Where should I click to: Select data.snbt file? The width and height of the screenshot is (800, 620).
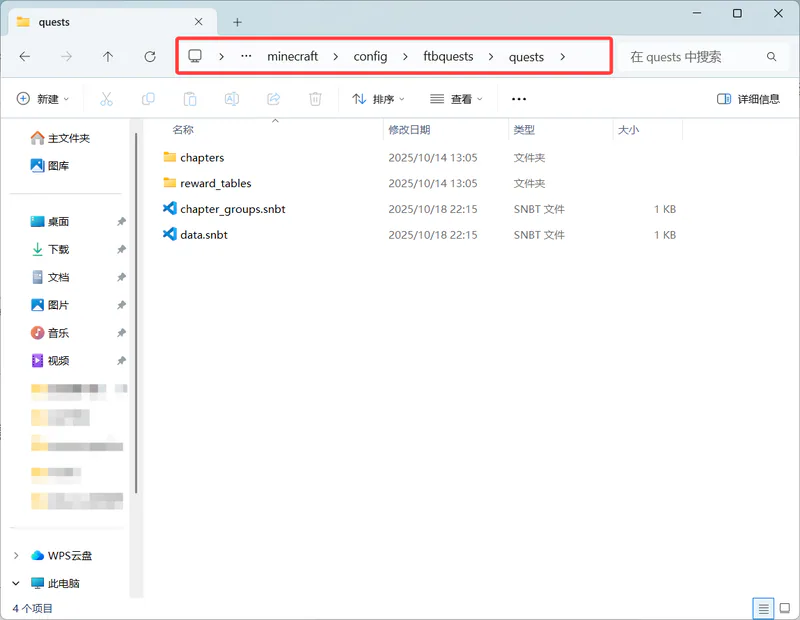point(204,235)
